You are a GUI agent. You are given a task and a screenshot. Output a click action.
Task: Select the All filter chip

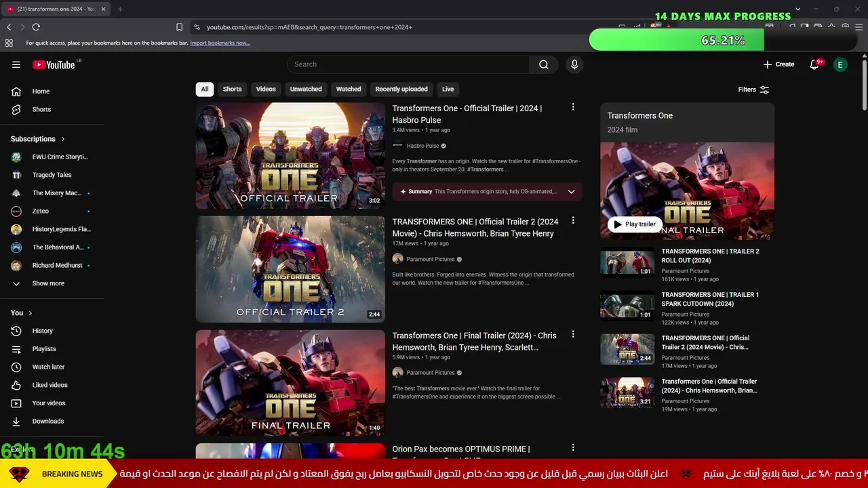[205, 89]
